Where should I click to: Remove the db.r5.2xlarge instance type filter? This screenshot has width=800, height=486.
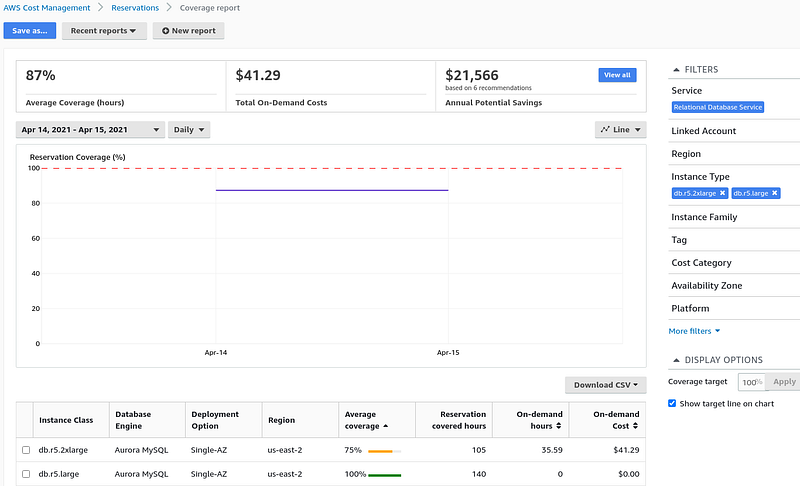coord(722,193)
